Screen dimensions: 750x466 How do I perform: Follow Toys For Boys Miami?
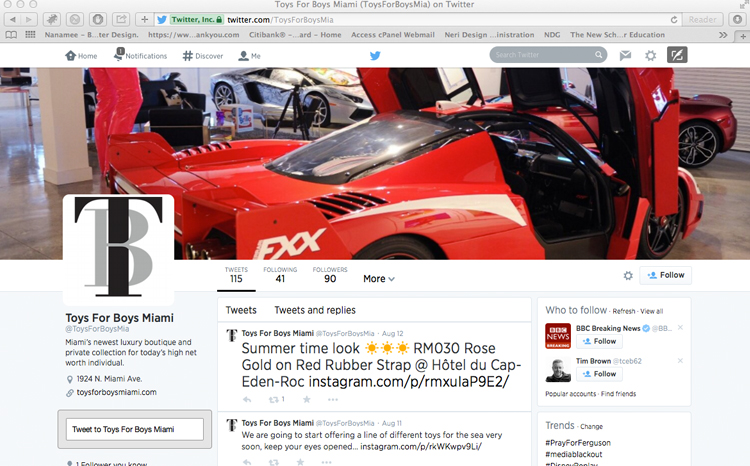pos(665,275)
